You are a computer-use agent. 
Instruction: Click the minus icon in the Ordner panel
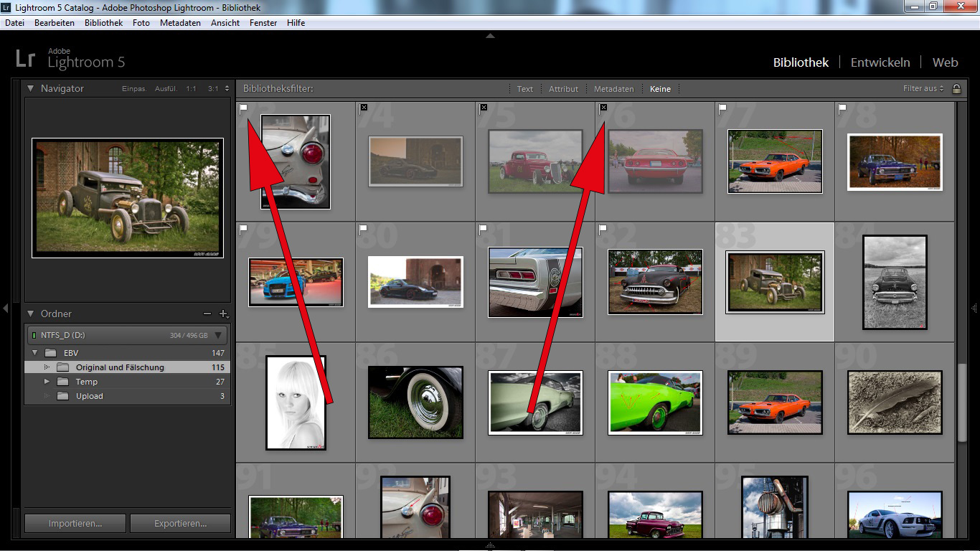(x=207, y=314)
